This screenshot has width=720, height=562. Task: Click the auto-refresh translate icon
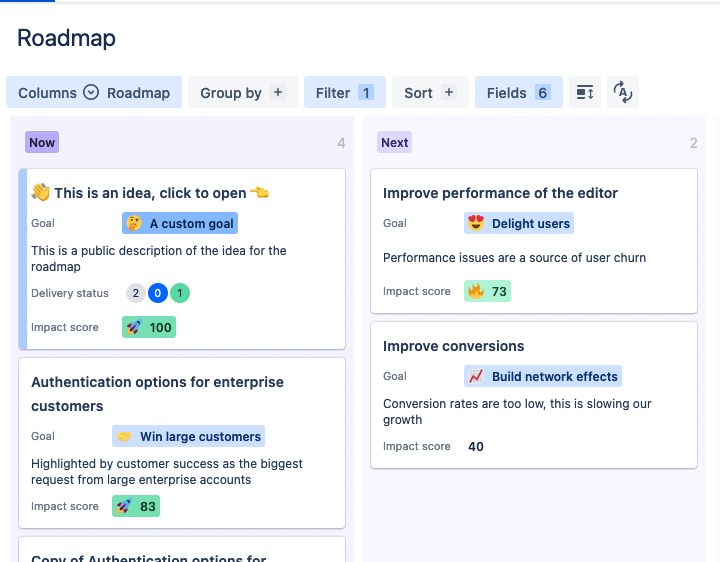(623, 92)
